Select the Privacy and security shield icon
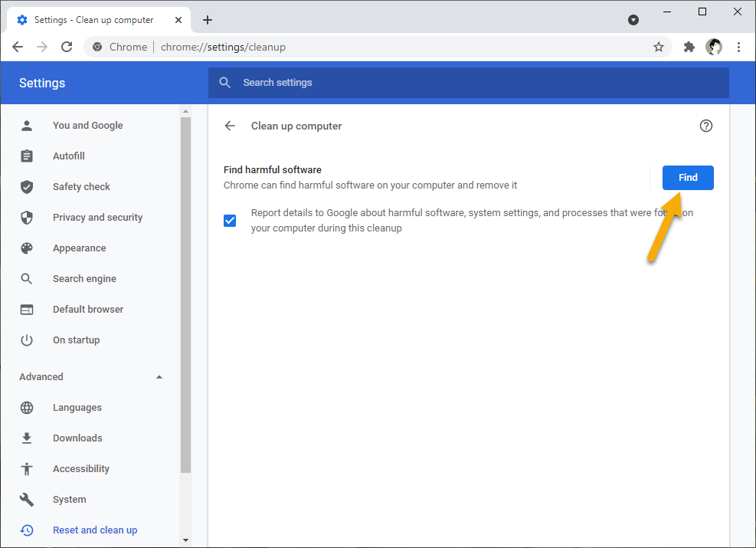 (27, 217)
